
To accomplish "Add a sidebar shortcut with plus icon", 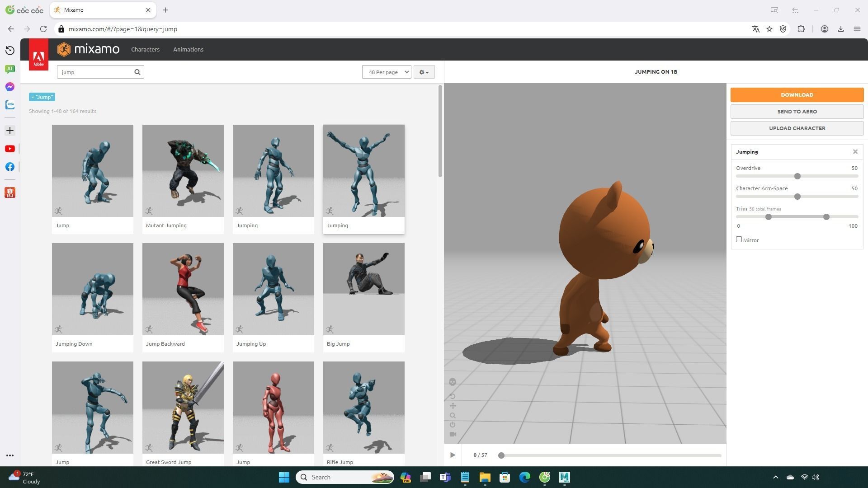I will coord(10,131).
